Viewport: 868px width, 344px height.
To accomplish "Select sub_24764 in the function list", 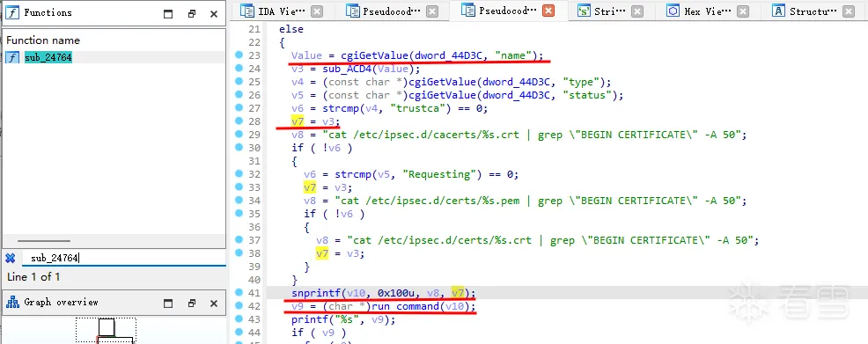I will tap(48, 57).
